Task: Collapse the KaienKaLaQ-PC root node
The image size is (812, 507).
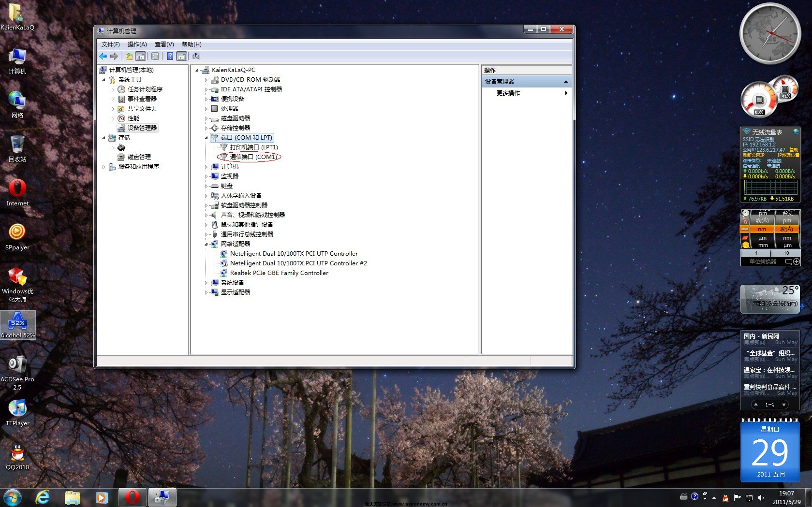Action: [x=197, y=70]
